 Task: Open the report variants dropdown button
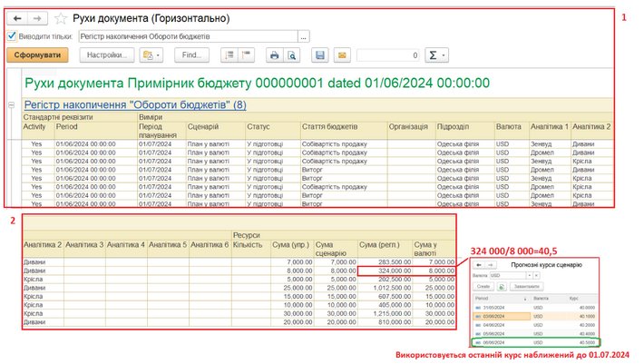click(x=151, y=55)
